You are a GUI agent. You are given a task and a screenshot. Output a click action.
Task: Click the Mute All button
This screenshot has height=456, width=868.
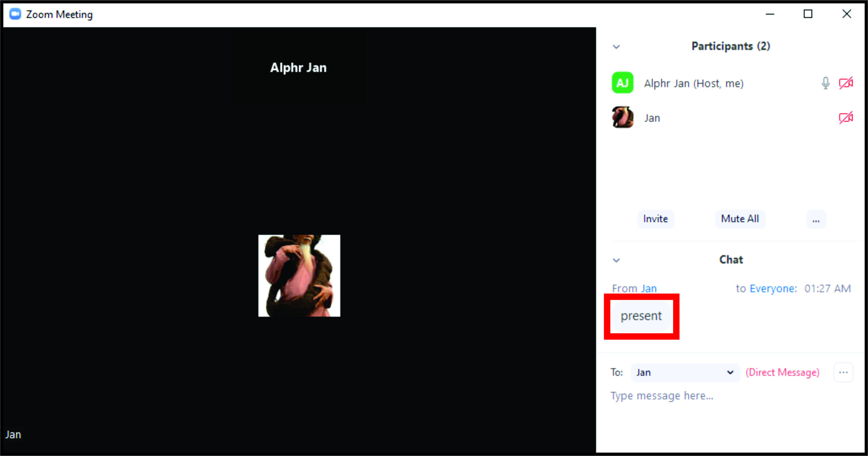click(740, 219)
